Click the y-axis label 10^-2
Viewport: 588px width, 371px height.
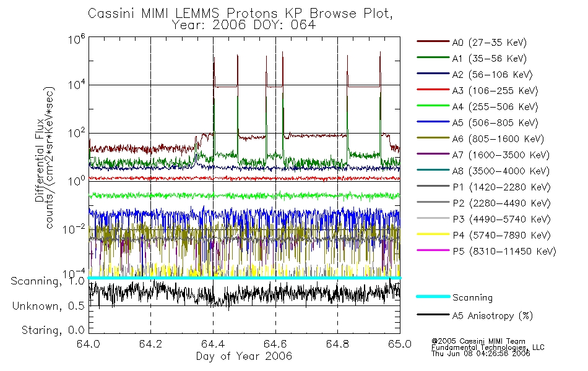(x=74, y=229)
